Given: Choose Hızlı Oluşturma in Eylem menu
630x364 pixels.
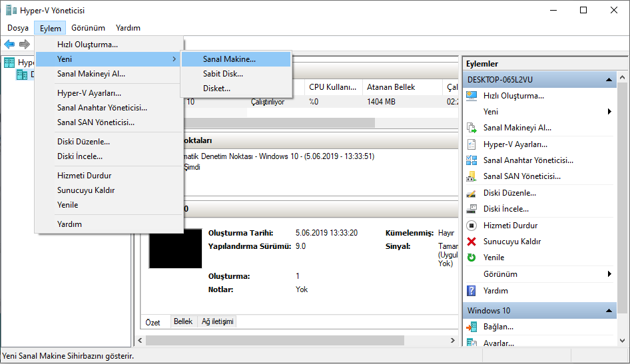Looking at the screenshot, I should click(109, 45).
